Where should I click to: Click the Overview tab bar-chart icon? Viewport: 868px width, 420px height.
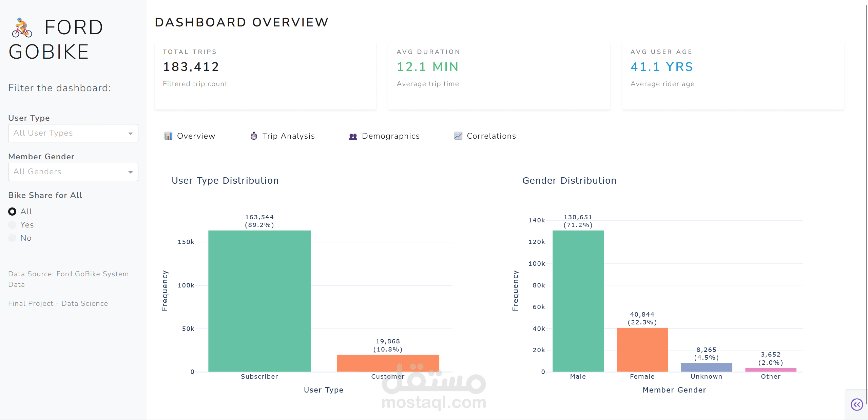[168, 136]
